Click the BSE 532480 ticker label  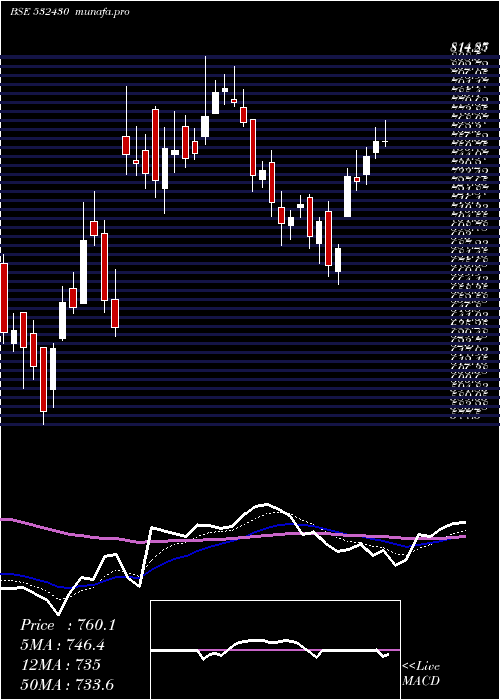coord(39,12)
